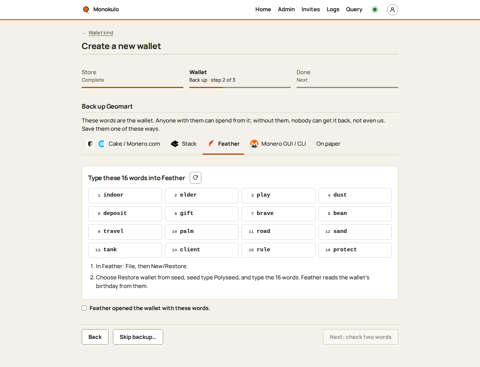Click seed word 14 'client'

[x=202, y=250]
